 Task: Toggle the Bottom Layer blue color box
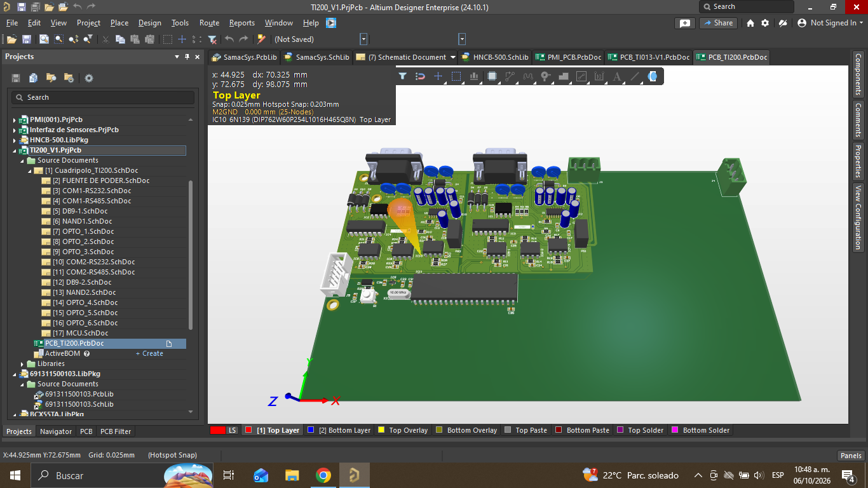click(311, 430)
